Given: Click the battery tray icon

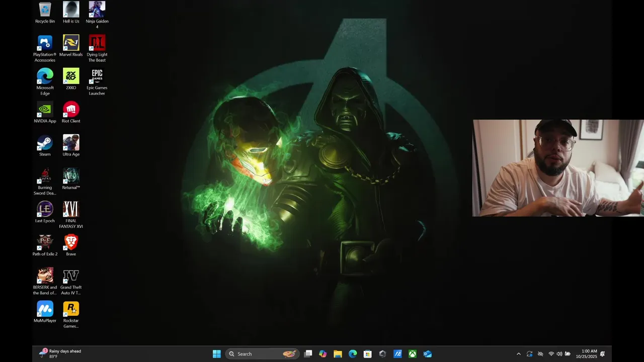Looking at the screenshot, I should point(568,354).
